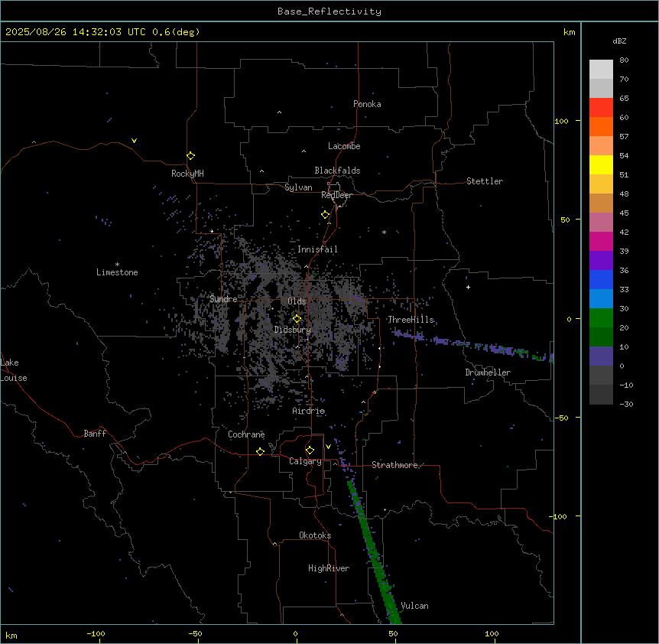The image size is (659, 644).
Task: Click the Ponoka label
Action: coord(367,104)
